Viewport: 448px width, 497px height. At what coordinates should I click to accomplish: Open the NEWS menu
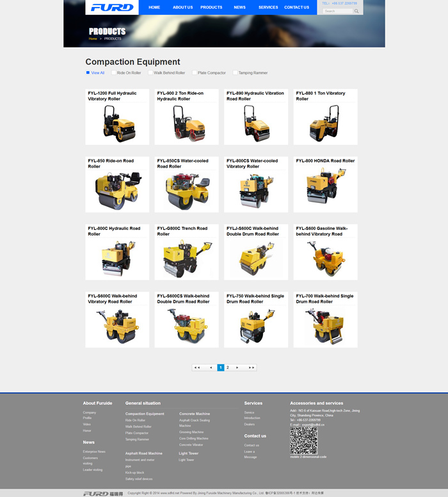click(x=239, y=7)
